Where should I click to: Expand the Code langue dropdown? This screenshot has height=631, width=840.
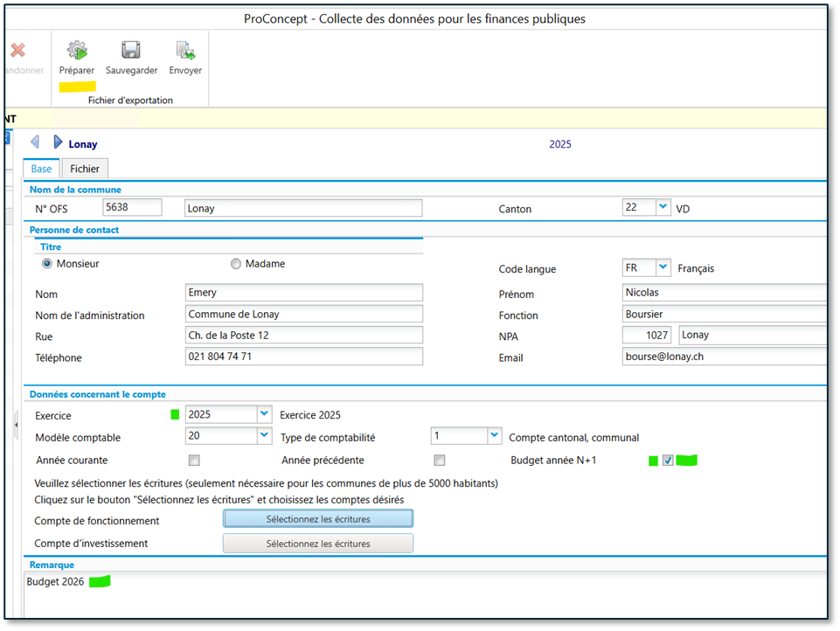[x=663, y=267]
